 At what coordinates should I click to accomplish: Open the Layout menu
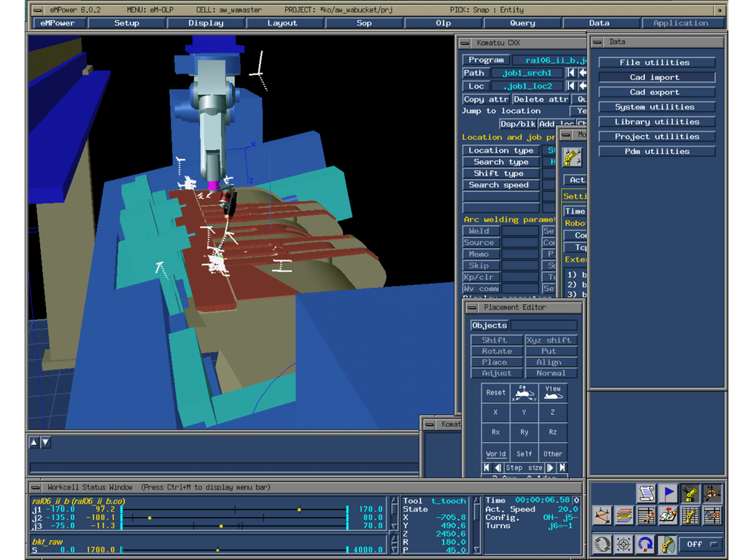pyautogui.click(x=282, y=23)
